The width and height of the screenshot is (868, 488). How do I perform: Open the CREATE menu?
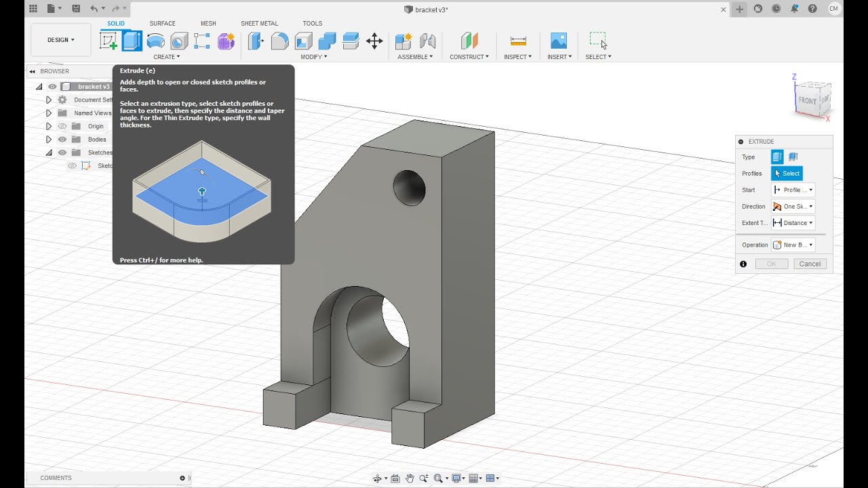tap(167, 57)
